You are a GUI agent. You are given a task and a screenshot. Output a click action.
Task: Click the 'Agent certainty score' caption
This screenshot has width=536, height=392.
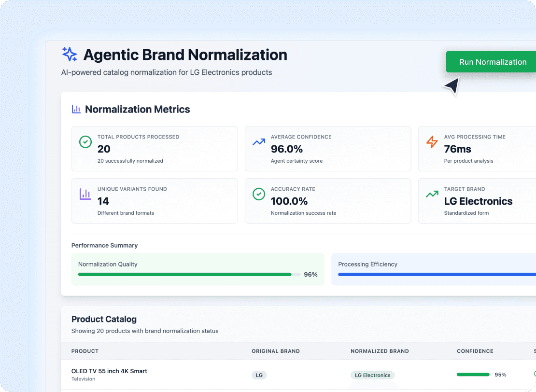296,161
